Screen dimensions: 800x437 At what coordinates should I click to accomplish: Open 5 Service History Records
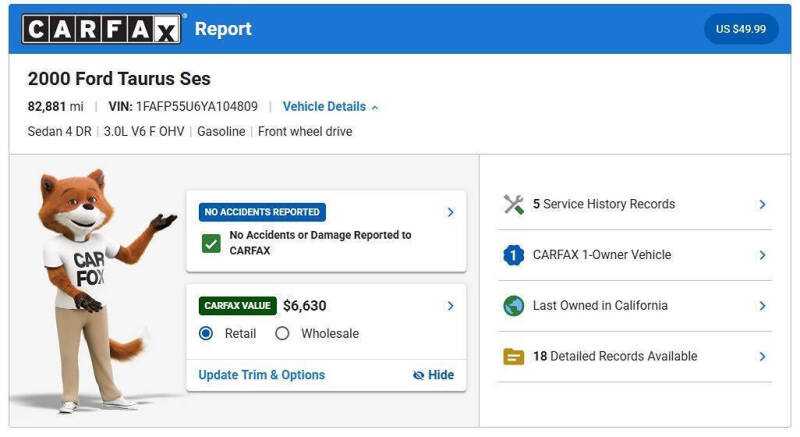point(635,204)
